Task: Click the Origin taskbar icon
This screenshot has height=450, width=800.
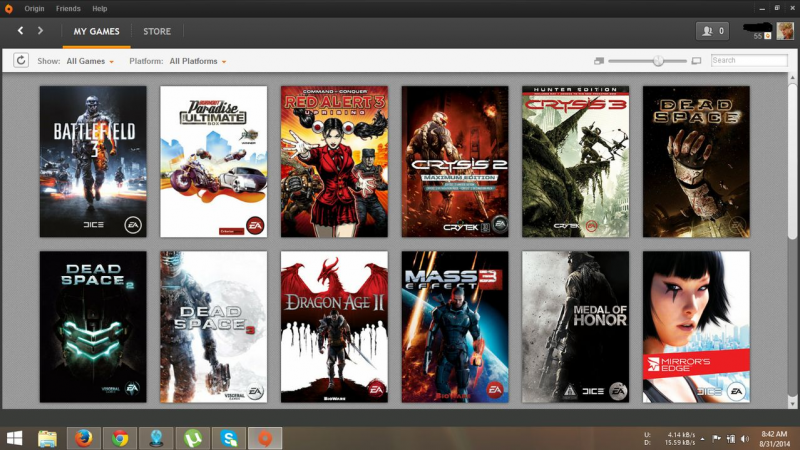Action: point(265,438)
